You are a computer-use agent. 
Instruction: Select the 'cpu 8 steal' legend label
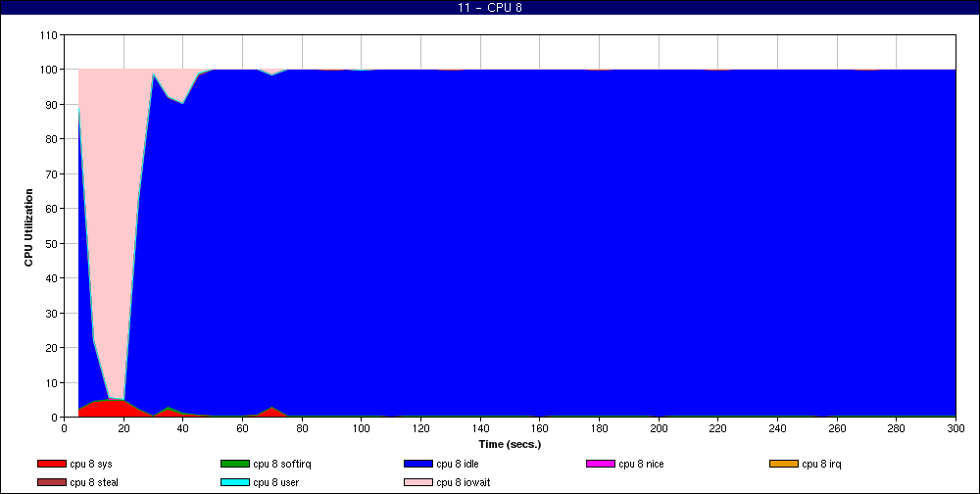coord(94,483)
